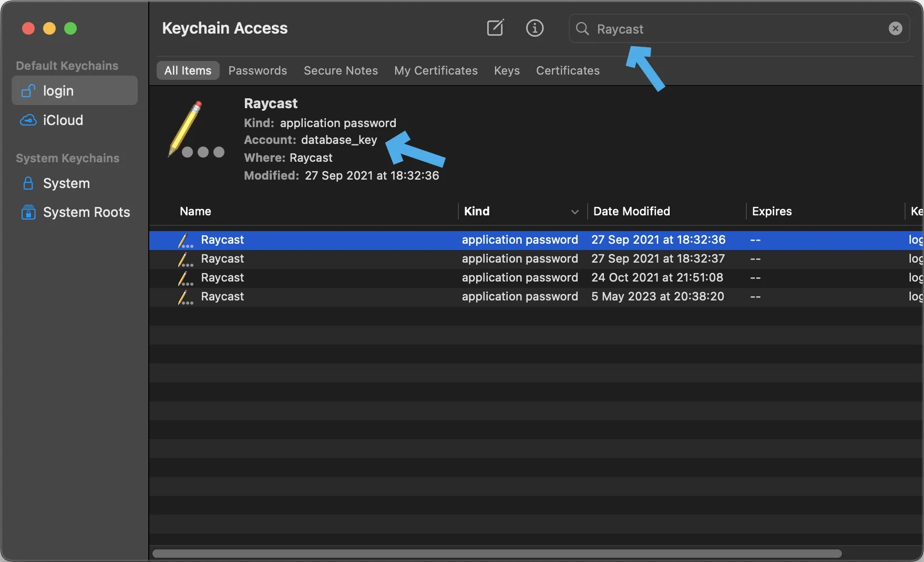
Task: Click the large pencil password icon
Action: click(196, 129)
